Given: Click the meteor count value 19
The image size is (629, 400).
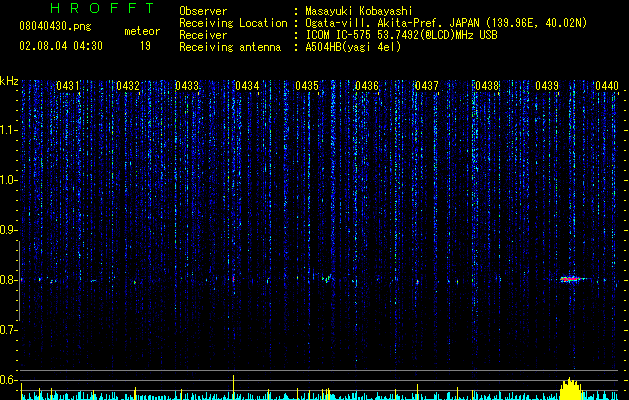Looking at the screenshot, I should 145,46.
